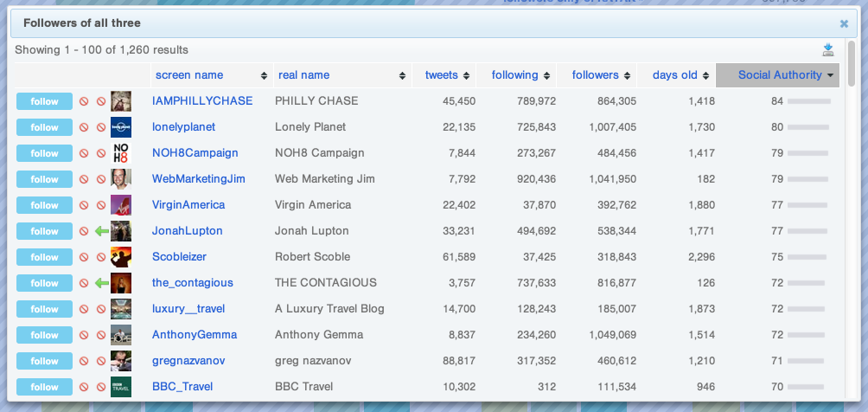
Task: Click red block icon beside lonelyplanet avatar
Action: click(101, 127)
